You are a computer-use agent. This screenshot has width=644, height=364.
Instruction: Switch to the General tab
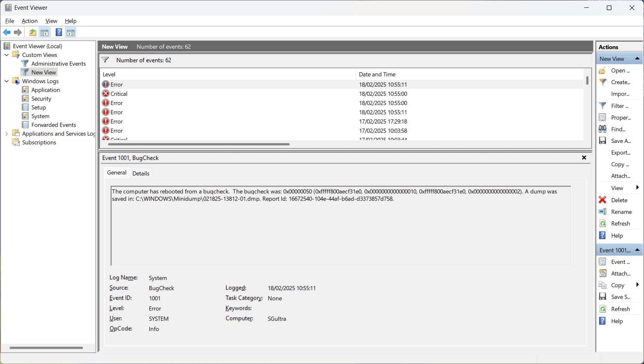pos(117,172)
